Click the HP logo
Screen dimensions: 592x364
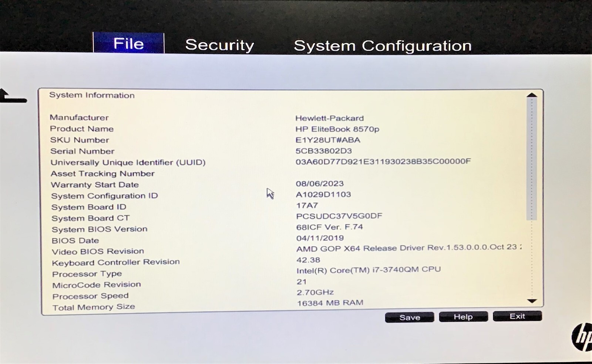pos(582,337)
